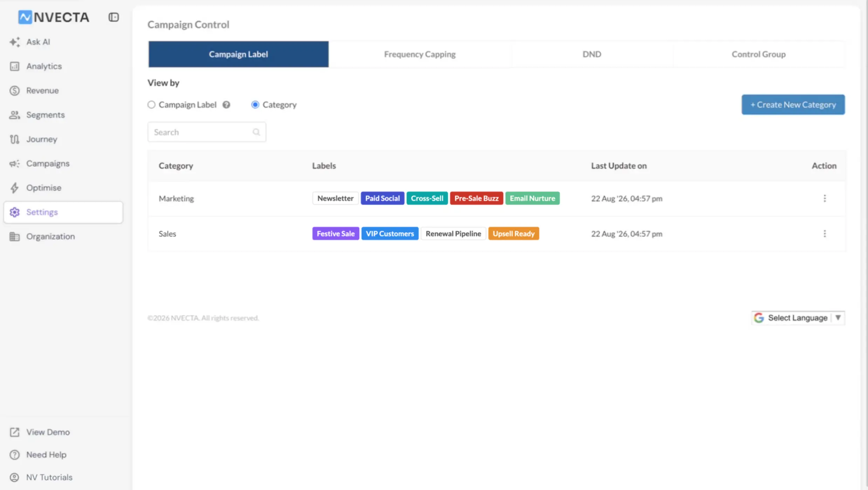Click the Last Update on column header

coord(619,166)
